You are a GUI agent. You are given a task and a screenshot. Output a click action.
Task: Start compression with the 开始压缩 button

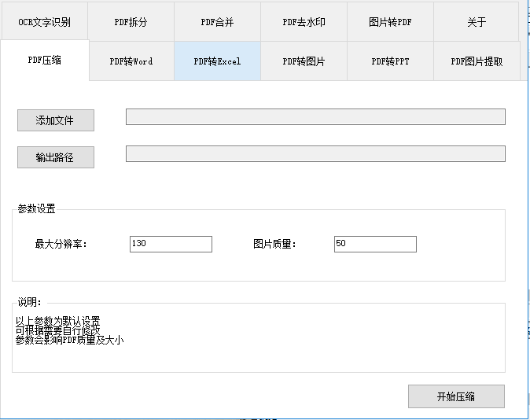tap(456, 396)
